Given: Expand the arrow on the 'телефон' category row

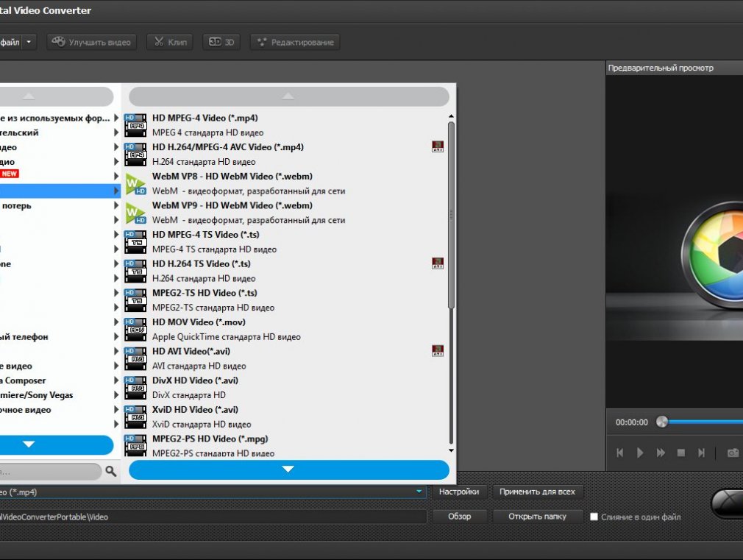Looking at the screenshot, I should tap(116, 337).
